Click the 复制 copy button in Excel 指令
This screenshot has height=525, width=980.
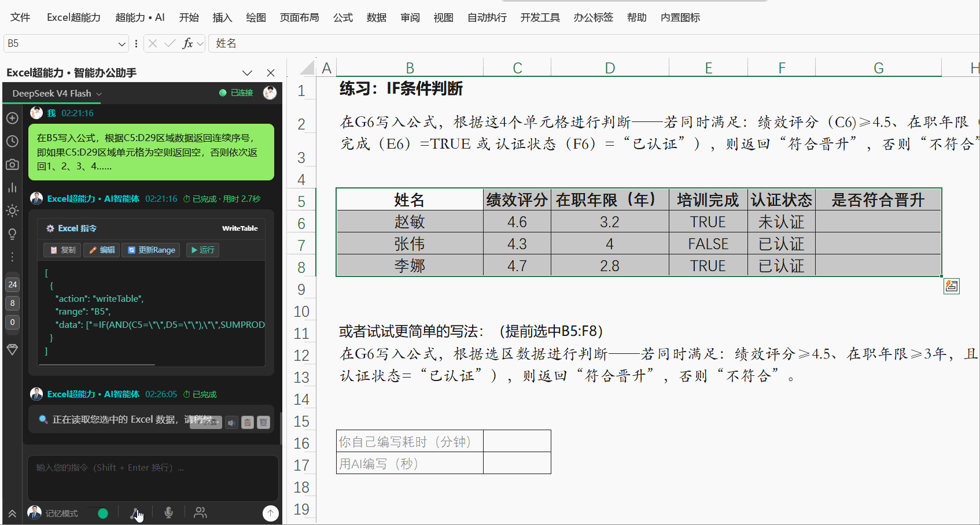[63, 250]
